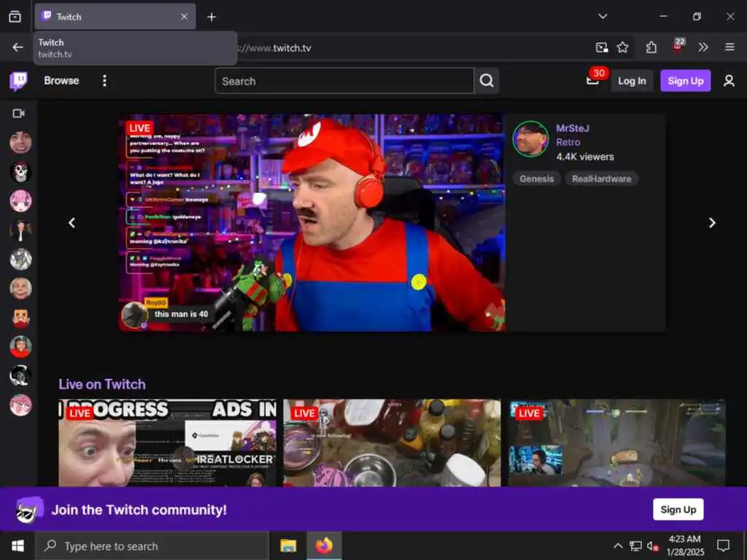Open the Twitch home logo
The height and width of the screenshot is (560, 747).
click(18, 80)
